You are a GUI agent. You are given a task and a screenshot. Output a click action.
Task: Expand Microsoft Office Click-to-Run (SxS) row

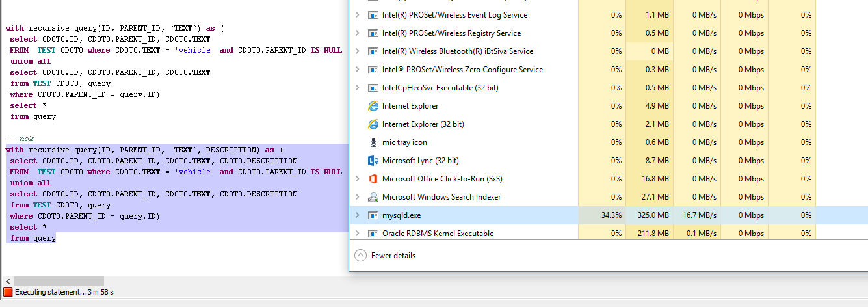(357, 179)
